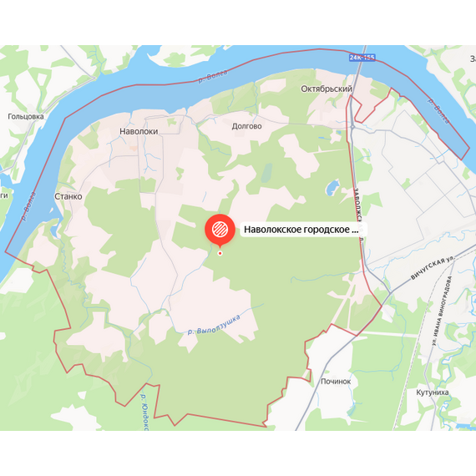Select the Гольцовка village label
Image resolution: width=476 pixels, height=476 pixels.
coord(26,117)
